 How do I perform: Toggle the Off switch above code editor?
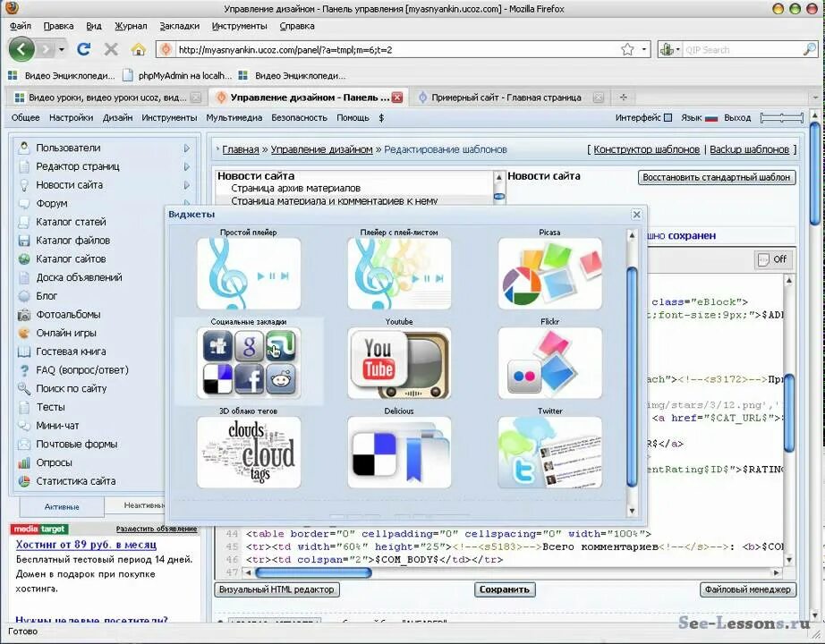tap(772, 259)
